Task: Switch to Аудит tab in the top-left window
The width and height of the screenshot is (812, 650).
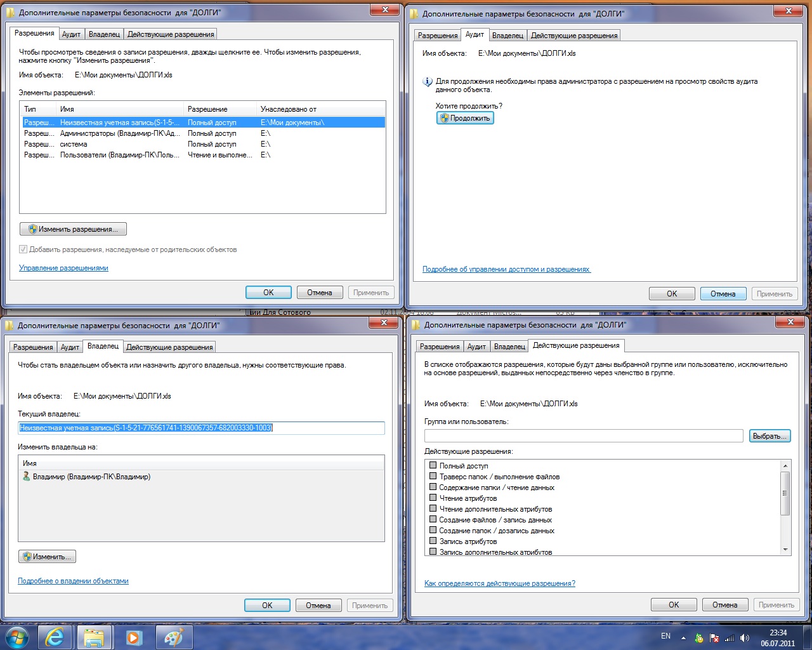Action: (x=71, y=34)
